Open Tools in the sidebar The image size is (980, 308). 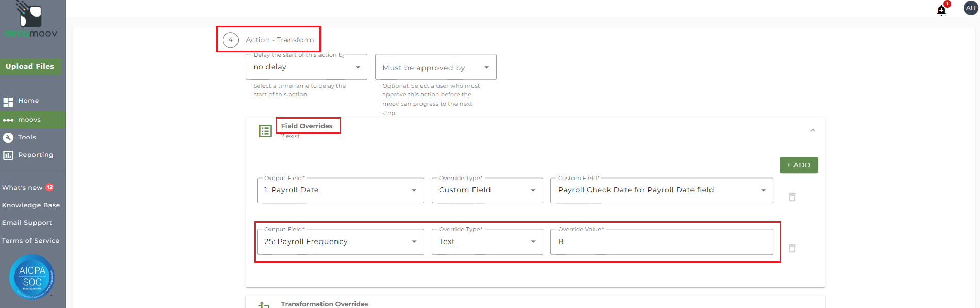(x=27, y=137)
